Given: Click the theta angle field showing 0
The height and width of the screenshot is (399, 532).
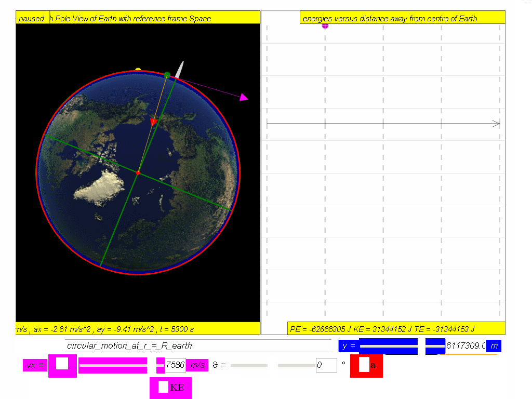Looking at the screenshot, I should tap(326, 365).
